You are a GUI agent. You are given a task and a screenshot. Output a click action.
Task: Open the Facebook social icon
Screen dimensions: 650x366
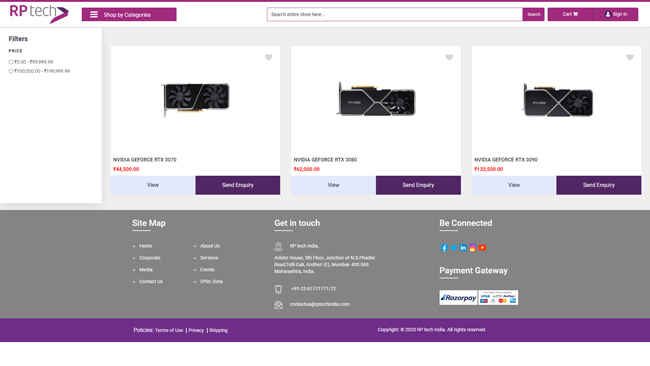[444, 247]
